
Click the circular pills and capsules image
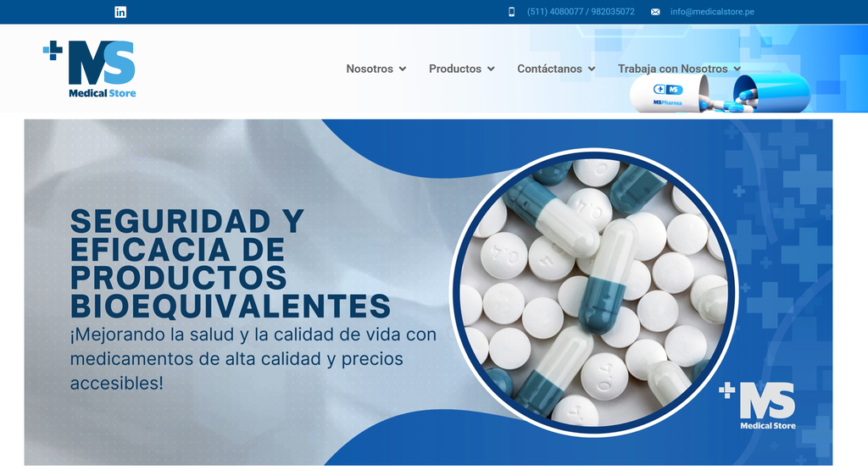[593, 291]
